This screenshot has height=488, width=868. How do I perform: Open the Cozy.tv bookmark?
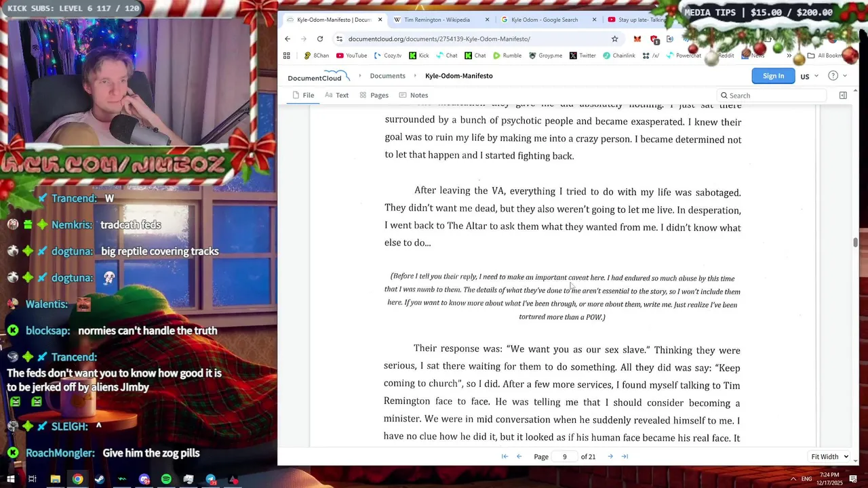[x=388, y=56]
